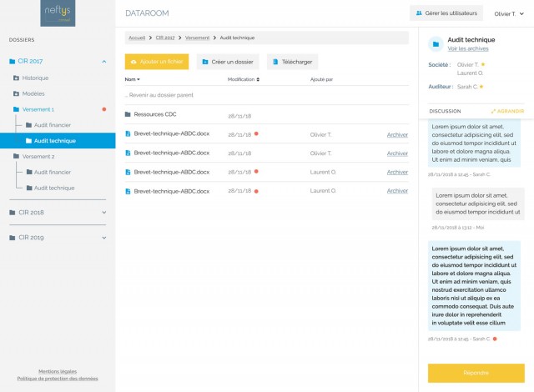Select Audit financier under Versement 1
Screen dimensions: 534x392
52,125
